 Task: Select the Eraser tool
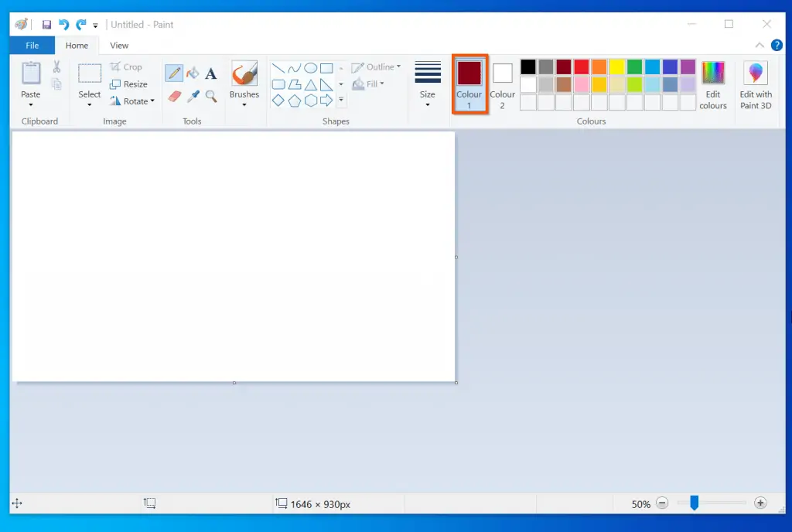(174, 96)
